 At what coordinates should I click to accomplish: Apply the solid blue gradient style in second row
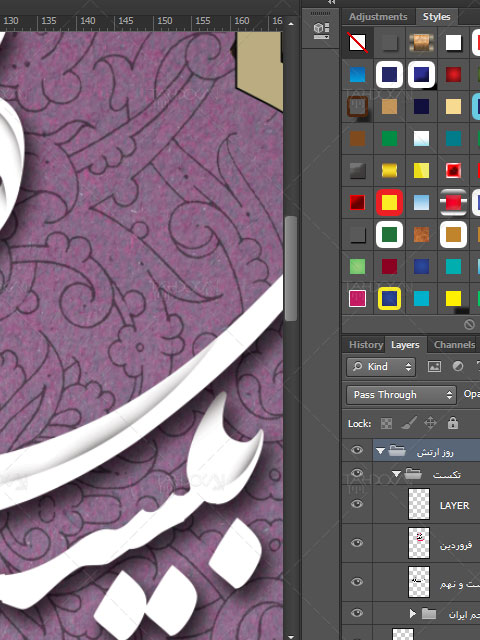(357, 75)
